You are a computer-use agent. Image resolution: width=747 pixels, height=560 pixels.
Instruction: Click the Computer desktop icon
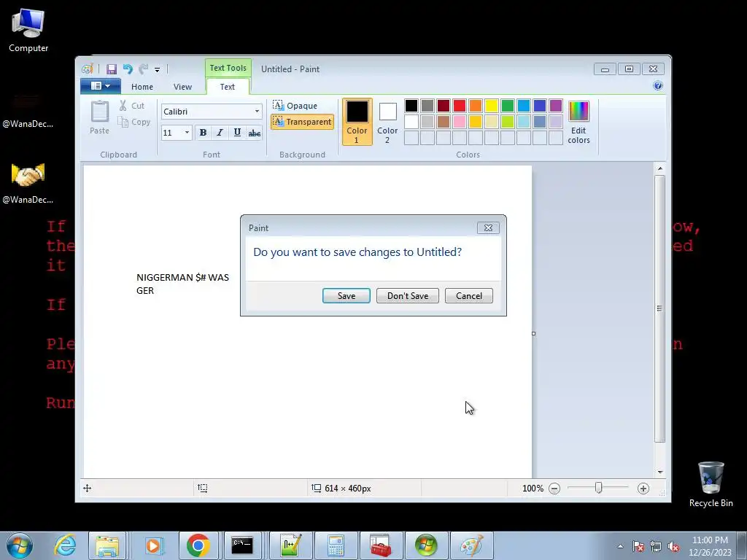[x=28, y=31]
